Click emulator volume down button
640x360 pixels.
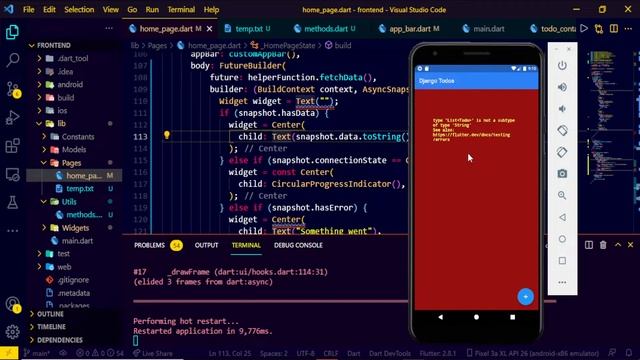pyautogui.click(x=562, y=109)
